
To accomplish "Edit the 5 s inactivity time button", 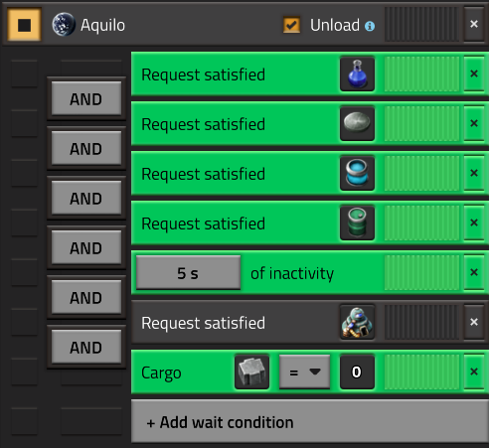I will (188, 273).
